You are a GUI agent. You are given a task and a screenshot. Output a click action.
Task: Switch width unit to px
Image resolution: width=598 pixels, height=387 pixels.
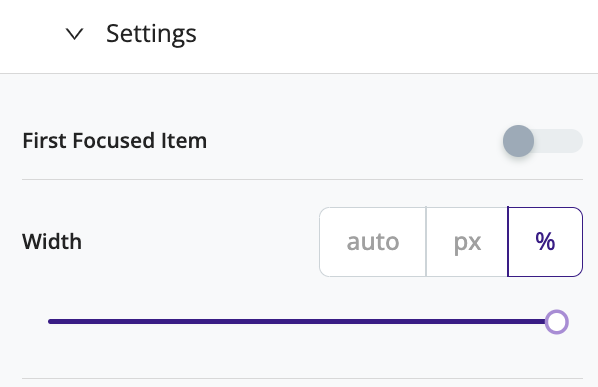click(467, 242)
